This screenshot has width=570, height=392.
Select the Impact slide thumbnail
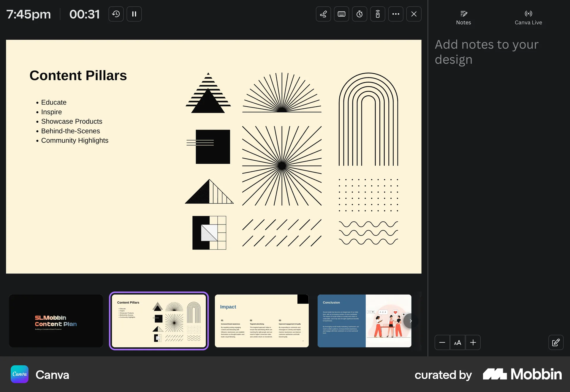(262, 321)
